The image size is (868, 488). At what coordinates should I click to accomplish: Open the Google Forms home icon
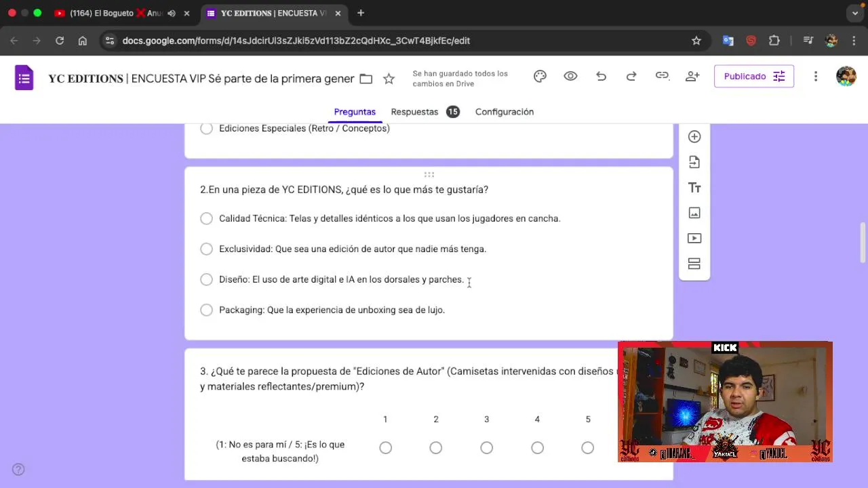pyautogui.click(x=24, y=77)
